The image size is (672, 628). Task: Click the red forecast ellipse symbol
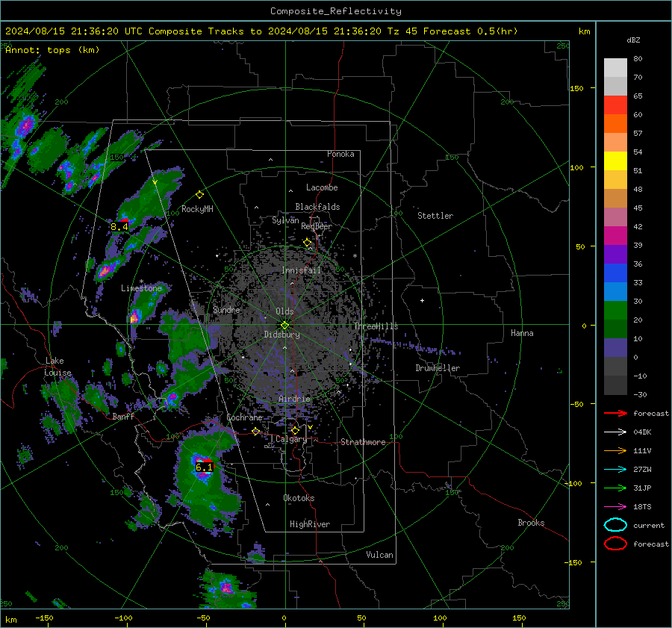[615, 544]
